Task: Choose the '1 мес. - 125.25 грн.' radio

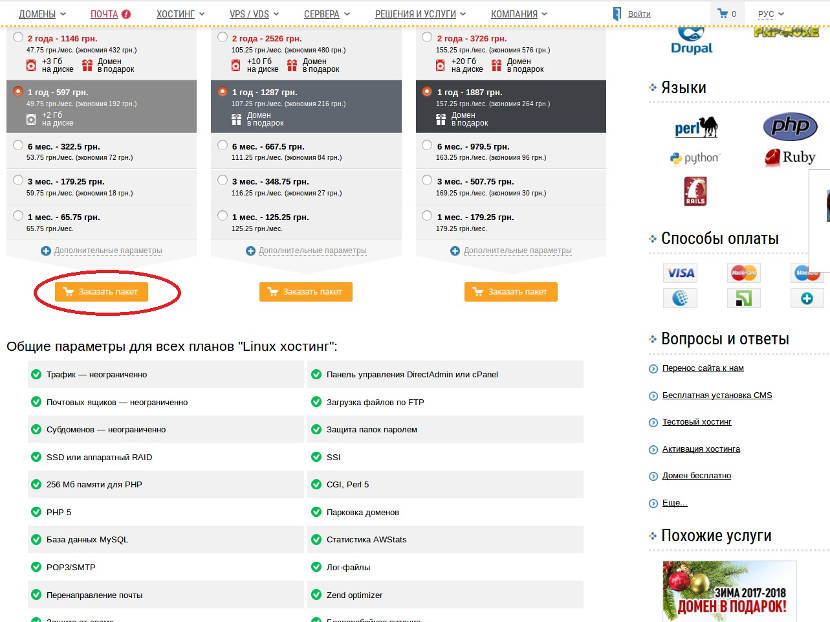Action: pos(222,216)
